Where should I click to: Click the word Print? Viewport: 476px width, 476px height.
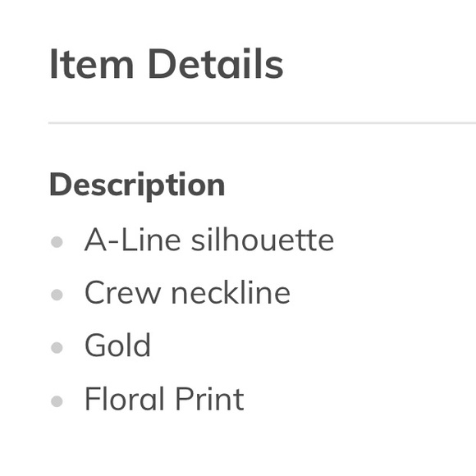pyautogui.click(x=210, y=399)
